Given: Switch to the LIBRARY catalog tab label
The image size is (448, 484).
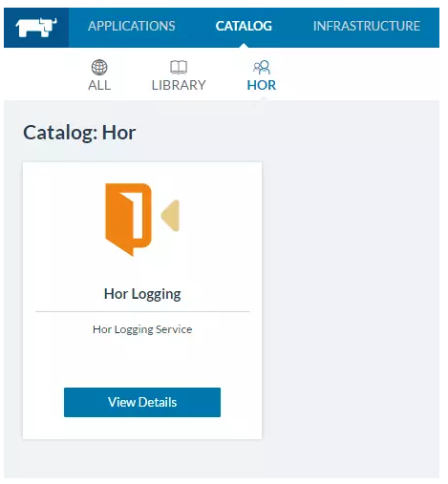Looking at the screenshot, I should click(x=179, y=85).
